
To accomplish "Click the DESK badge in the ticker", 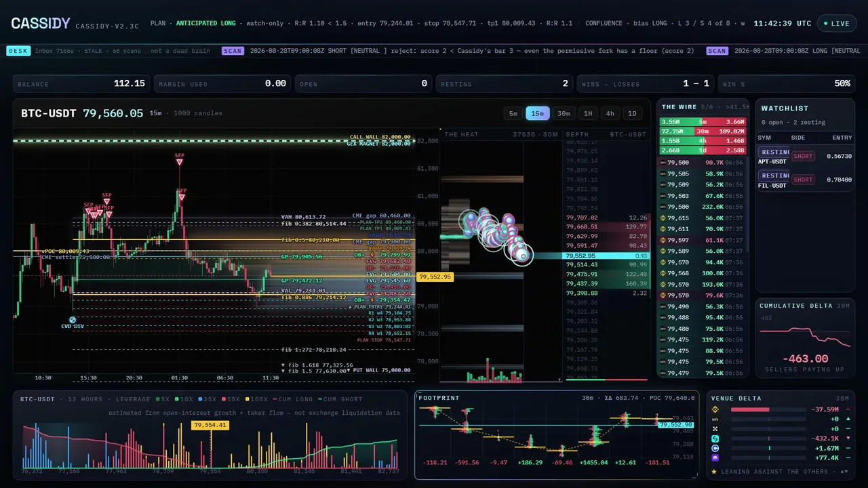I will pyautogui.click(x=17, y=51).
